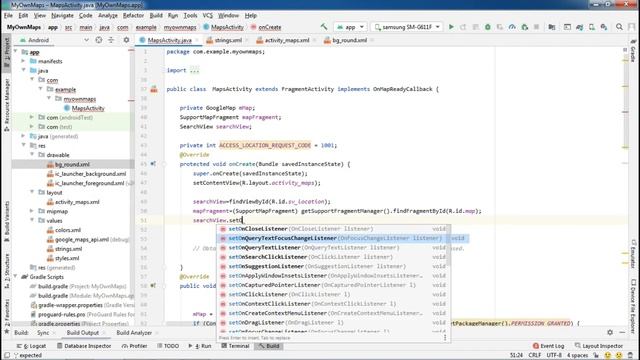Open the AVD Manager icon in the toolbar

point(591,27)
